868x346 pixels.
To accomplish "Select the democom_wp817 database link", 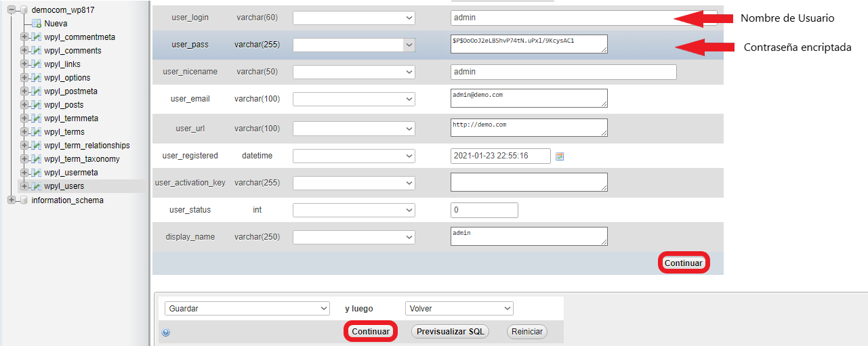I will 64,10.
